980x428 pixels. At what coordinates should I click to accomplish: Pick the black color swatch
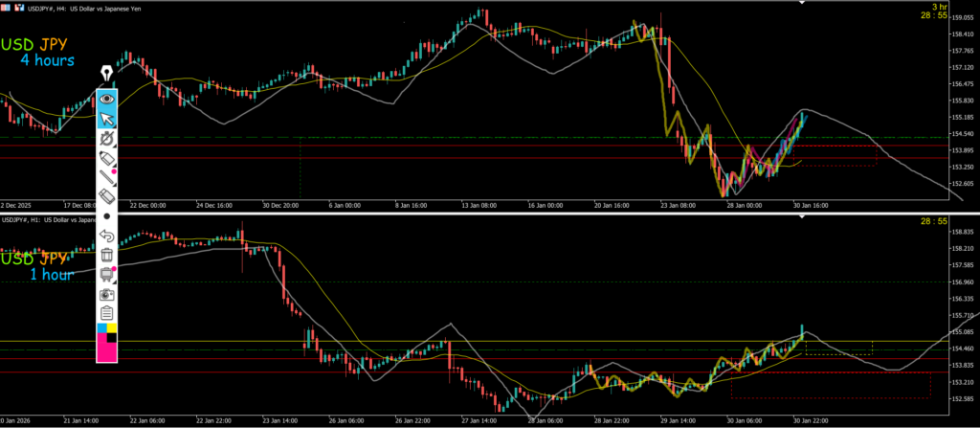point(113,337)
